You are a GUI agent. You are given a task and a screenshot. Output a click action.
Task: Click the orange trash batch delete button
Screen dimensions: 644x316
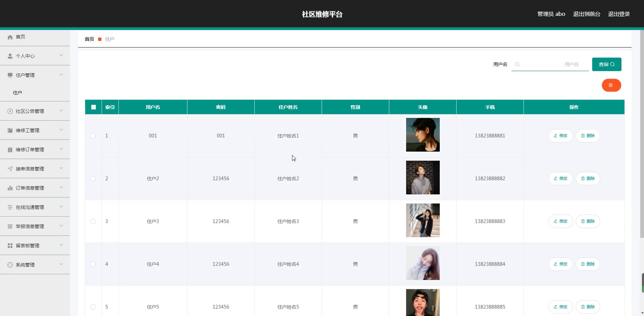611,85
